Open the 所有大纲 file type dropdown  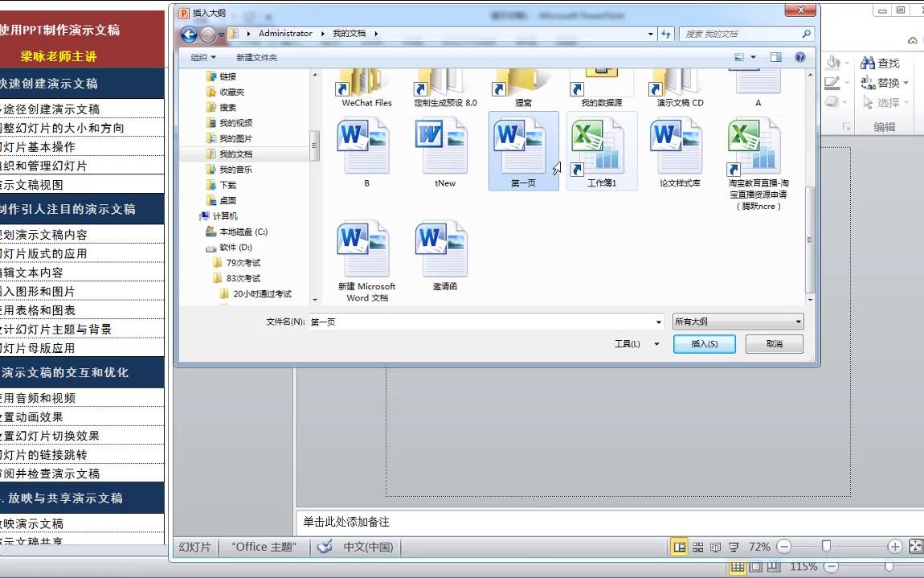pyautogui.click(x=737, y=321)
